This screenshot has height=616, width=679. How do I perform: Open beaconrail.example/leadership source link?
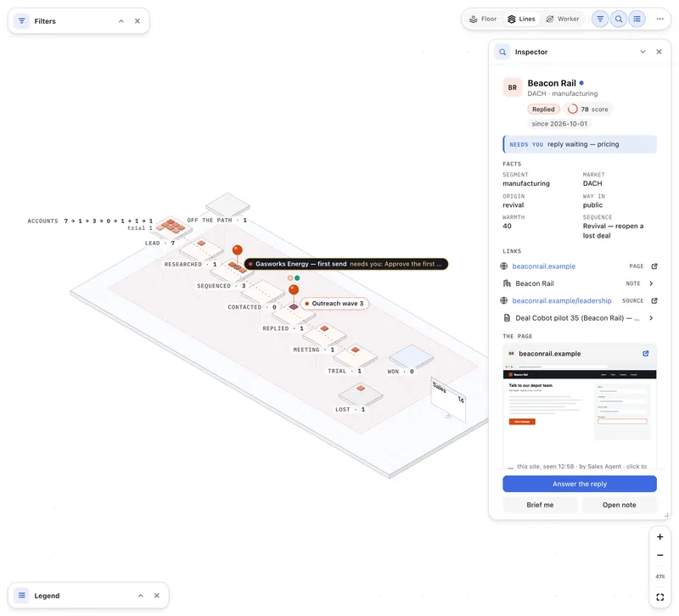pyautogui.click(x=562, y=301)
